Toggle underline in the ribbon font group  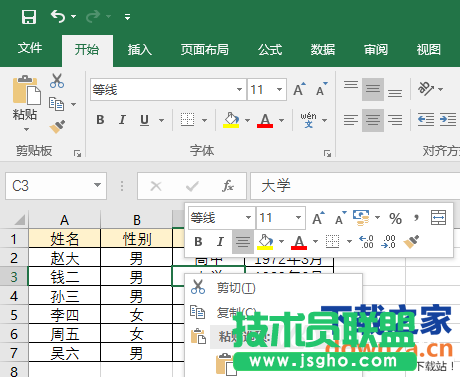tap(144, 120)
